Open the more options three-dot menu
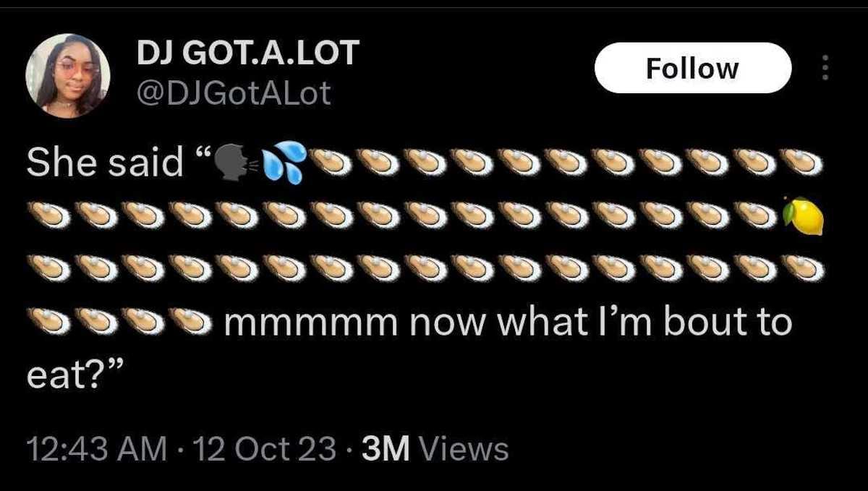The height and width of the screenshot is (491, 868). point(825,68)
